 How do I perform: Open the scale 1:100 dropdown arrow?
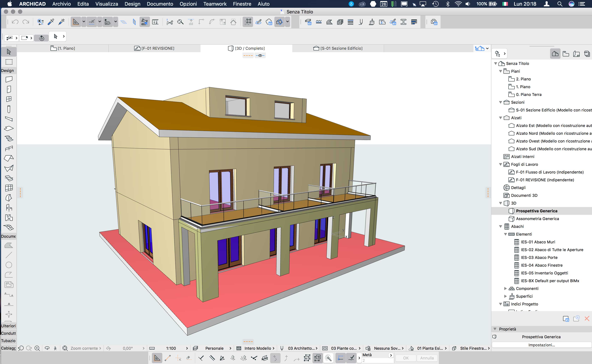(187, 348)
